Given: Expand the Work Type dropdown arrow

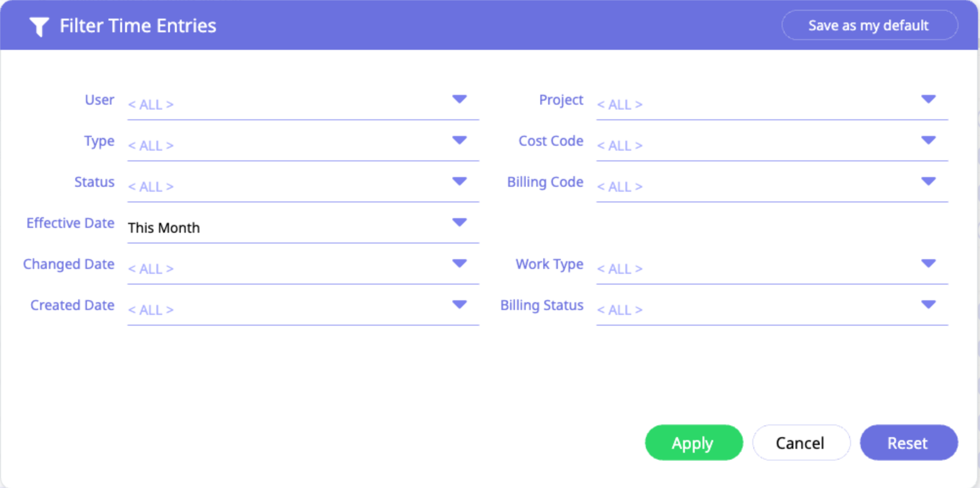Looking at the screenshot, I should (x=928, y=264).
